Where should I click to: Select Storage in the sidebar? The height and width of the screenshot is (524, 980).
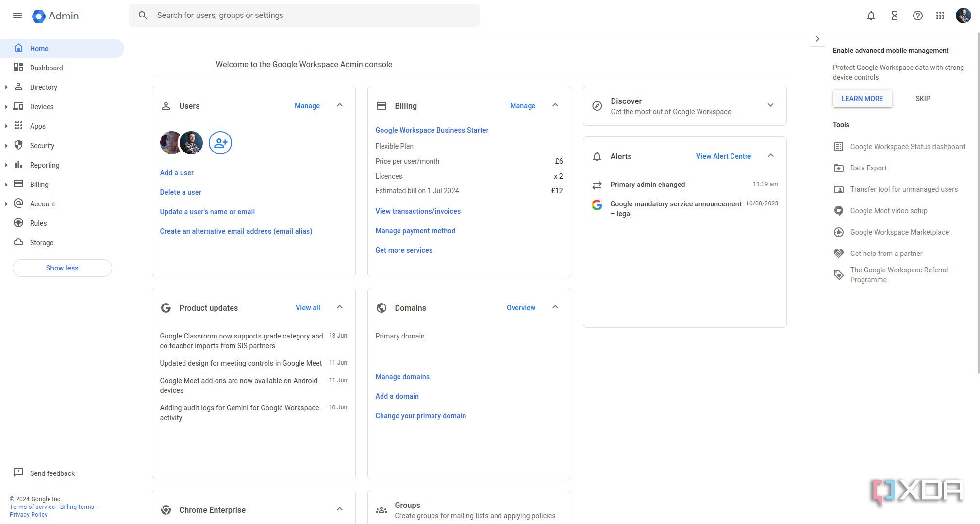click(x=42, y=243)
